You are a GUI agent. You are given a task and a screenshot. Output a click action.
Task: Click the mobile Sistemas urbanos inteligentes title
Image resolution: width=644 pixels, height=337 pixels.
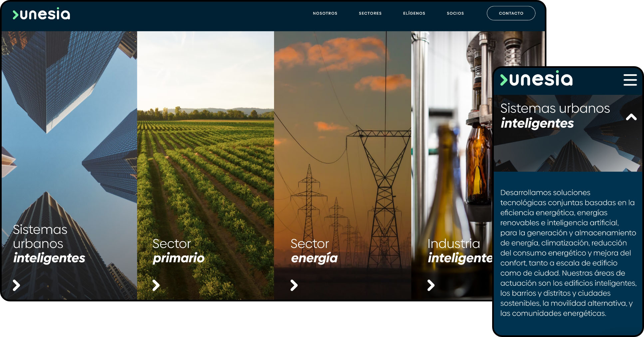(x=555, y=116)
